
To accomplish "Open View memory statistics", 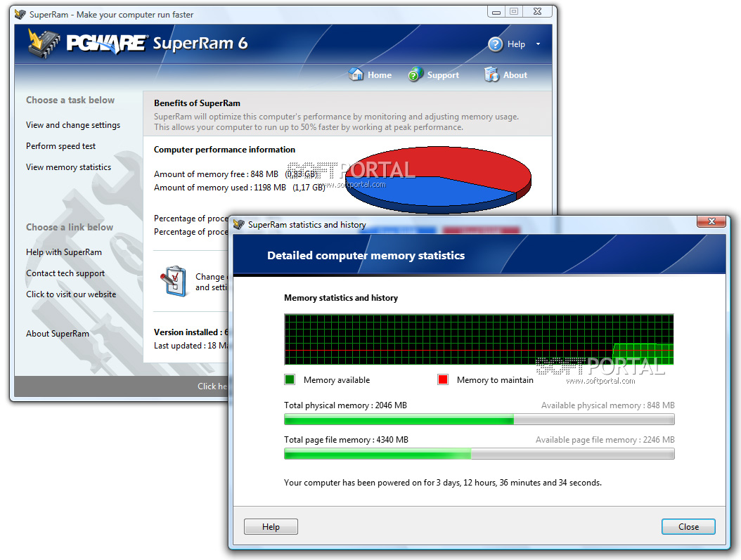I will [68, 167].
